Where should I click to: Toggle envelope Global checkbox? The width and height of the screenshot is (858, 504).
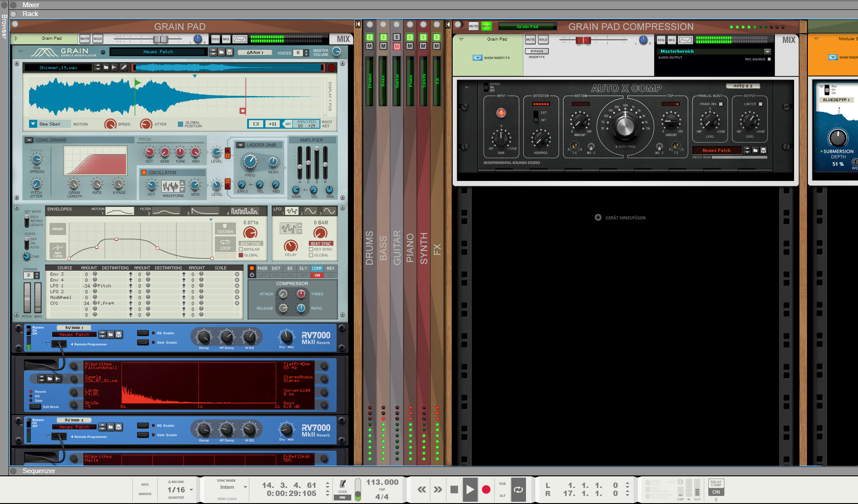pos(241,255)
